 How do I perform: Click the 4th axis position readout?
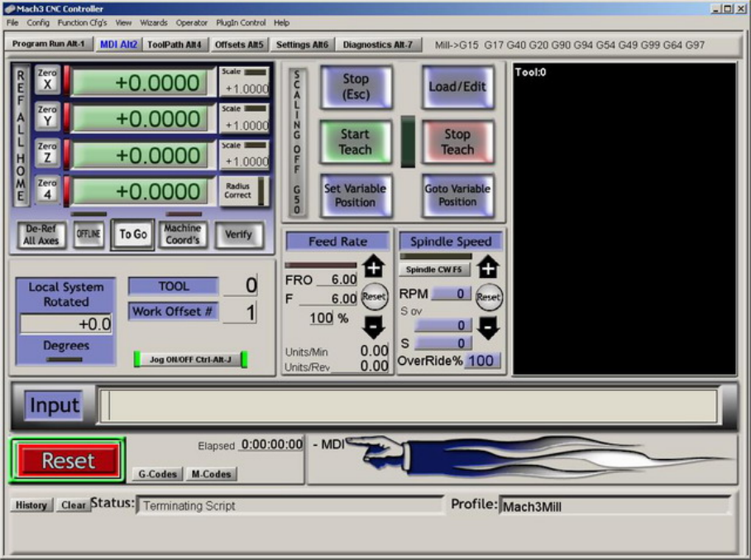(140, 192)
